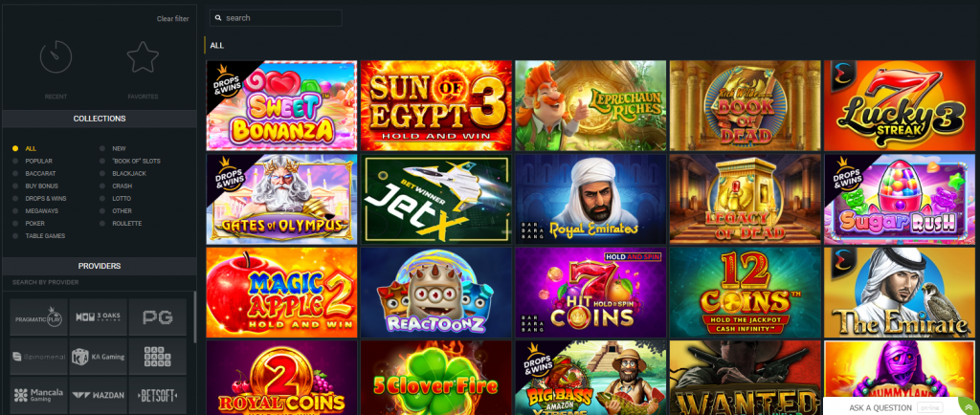Filter by Mancala Gaming provider logo
Viewport: 980px width, 415px height.
click(38, 395)
